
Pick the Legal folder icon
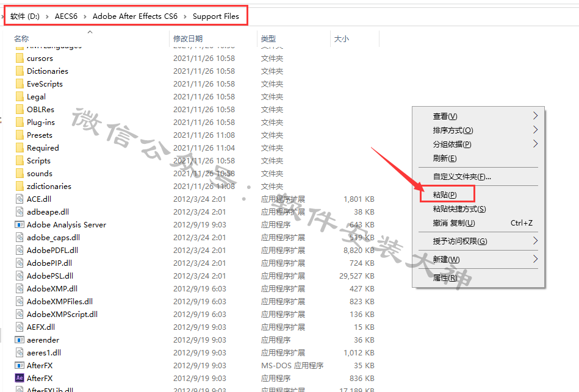pos(20,97)
